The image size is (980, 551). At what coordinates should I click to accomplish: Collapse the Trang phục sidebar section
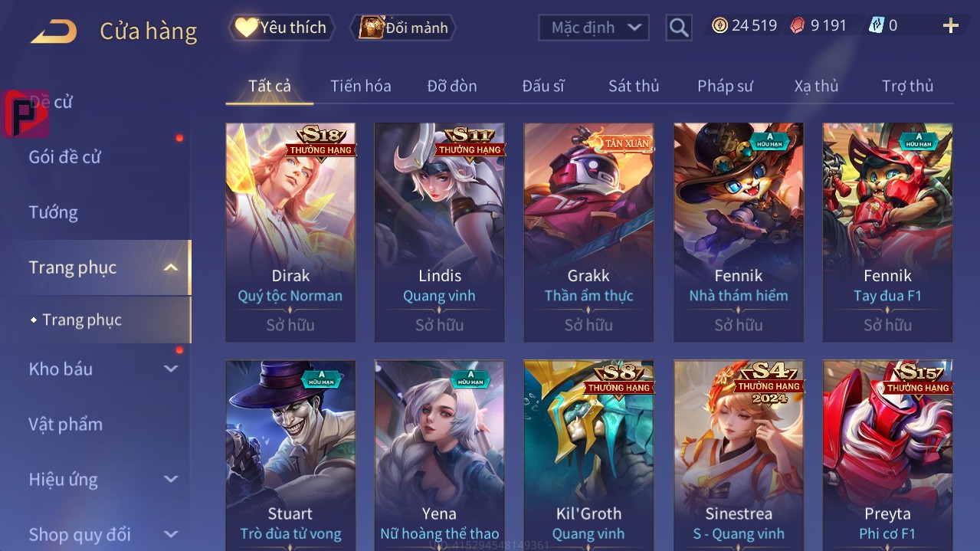pyautogui.click(x=171, y=267)
